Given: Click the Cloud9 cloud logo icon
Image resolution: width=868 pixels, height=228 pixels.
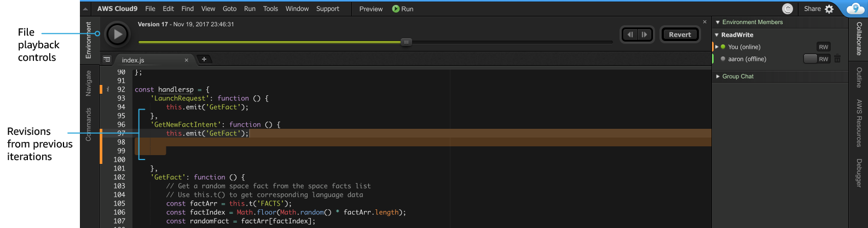Looking at the screenshot, I should [855, 9].
